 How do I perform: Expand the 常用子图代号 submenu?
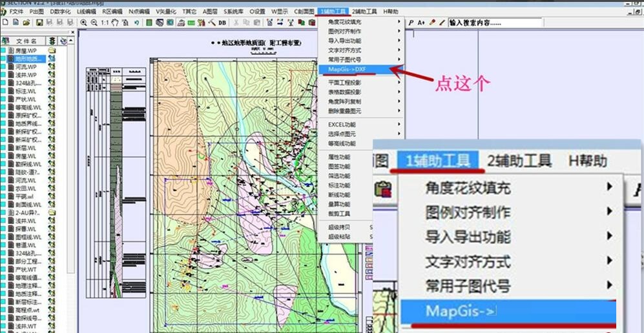click(361, 59)
